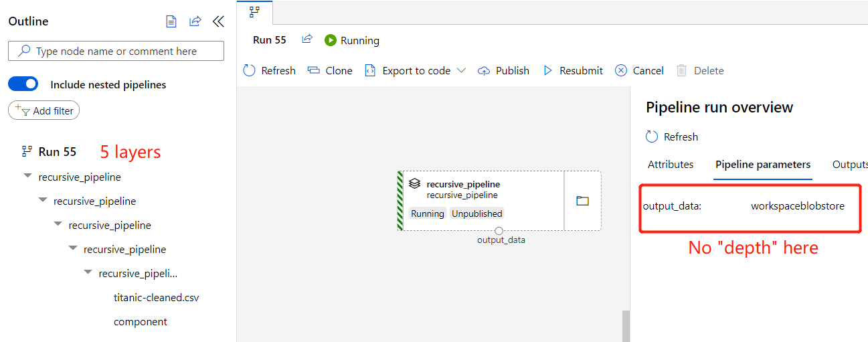Click the output_data: parameter label

click(x=672, y=206)
